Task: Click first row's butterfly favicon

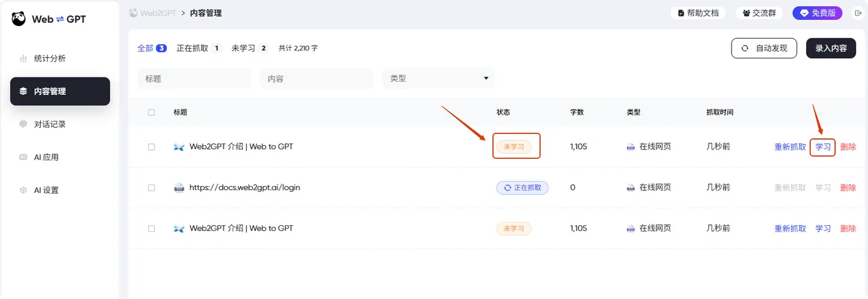Action: (179, 147)
